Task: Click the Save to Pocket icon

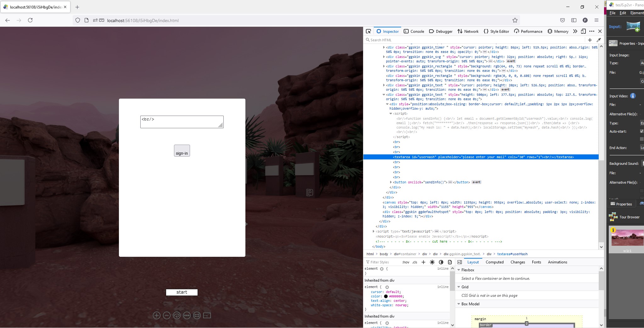Action: click(563, 20)
